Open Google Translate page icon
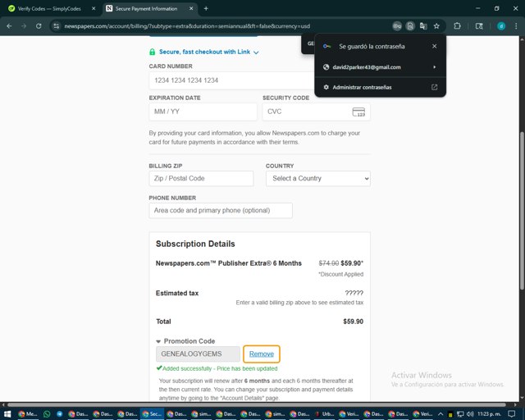 coord(423,26)
